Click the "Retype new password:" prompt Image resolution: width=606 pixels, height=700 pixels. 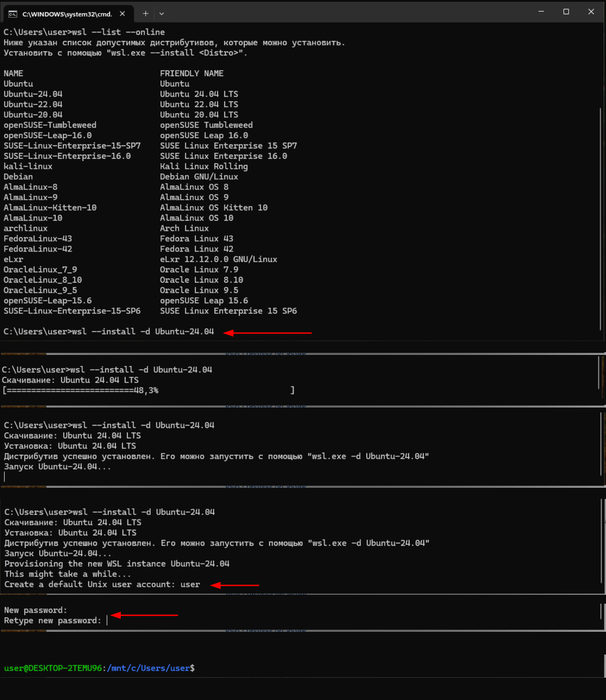click(53, 621)
